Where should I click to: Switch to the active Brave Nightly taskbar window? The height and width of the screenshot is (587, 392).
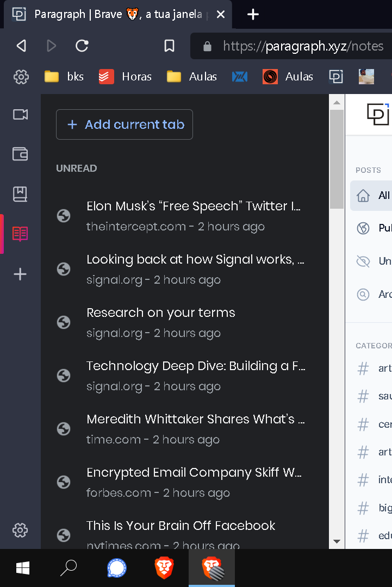[x=212, y=568]
